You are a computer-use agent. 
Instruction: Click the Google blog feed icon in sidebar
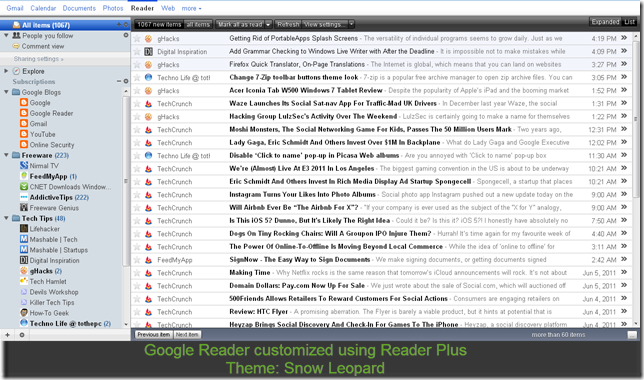coord(24,103)
